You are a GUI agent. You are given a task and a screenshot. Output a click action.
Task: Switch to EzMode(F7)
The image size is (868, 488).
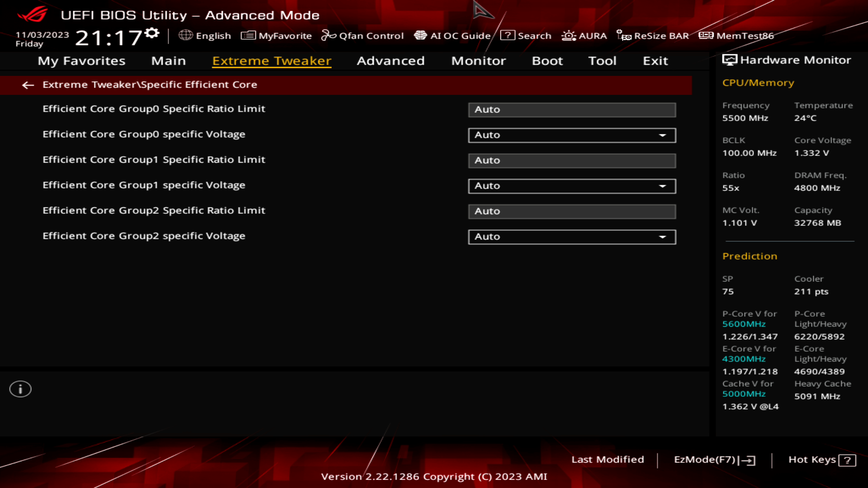[714, 460]
